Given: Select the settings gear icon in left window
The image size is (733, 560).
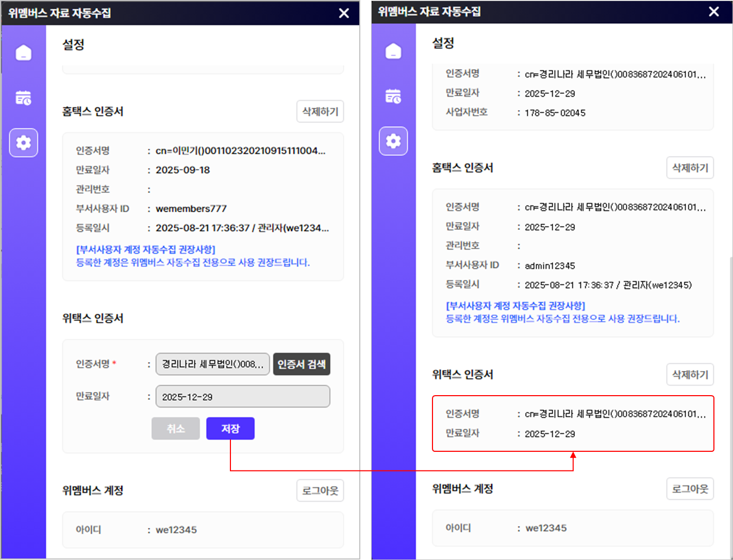Looking at the screenshot, I should [x=24, y=143].
